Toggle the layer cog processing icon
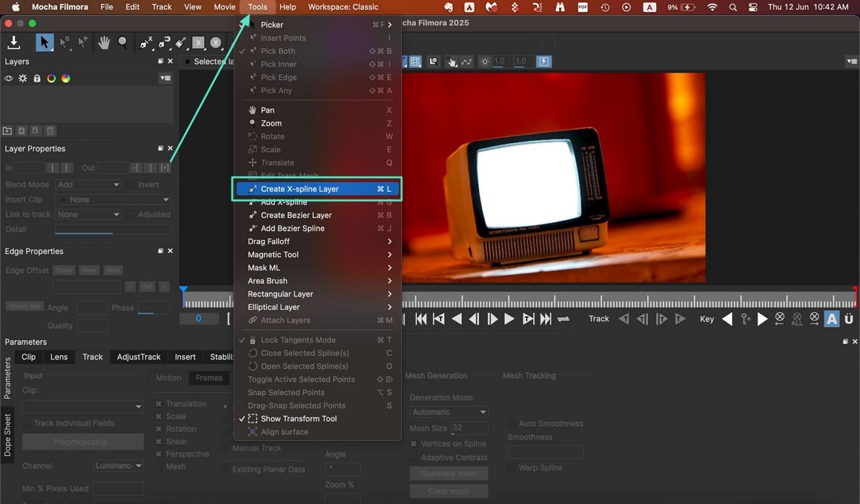The height and width of the screenshot is (504, 860). click(22, 78)
